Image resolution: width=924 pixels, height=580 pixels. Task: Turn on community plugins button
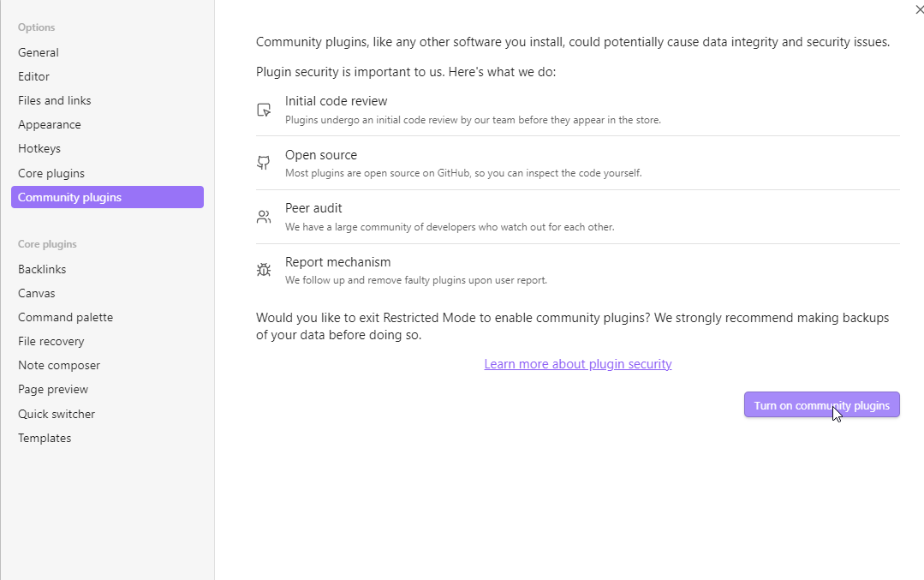[x=821, y=405]
